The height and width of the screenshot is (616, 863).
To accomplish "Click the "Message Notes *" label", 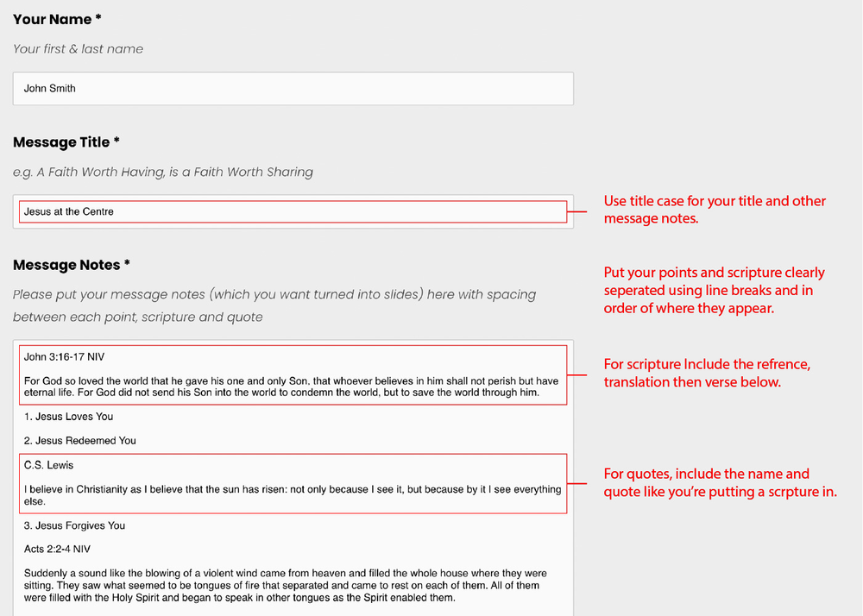I will pyautogui.click(x=72, y=265).
